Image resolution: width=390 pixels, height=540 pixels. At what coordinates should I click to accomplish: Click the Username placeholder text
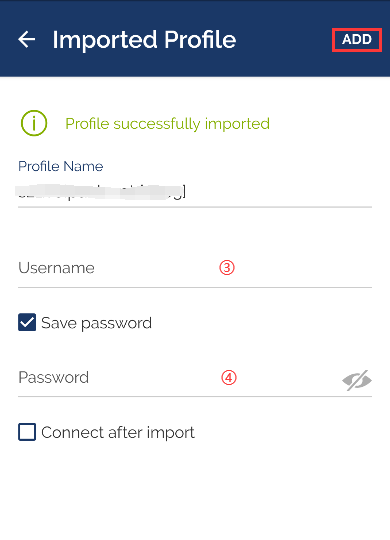(56, 268)
